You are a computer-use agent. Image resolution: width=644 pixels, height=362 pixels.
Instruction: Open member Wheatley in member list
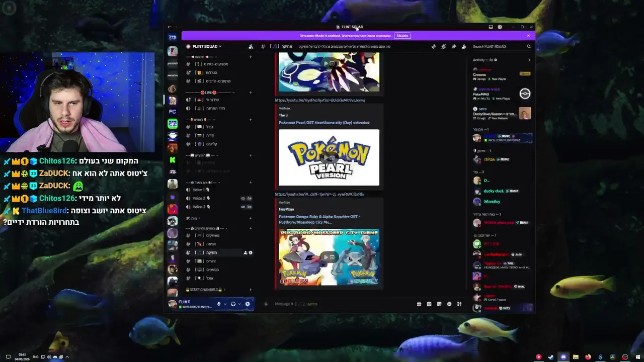[x=502, y=202]
